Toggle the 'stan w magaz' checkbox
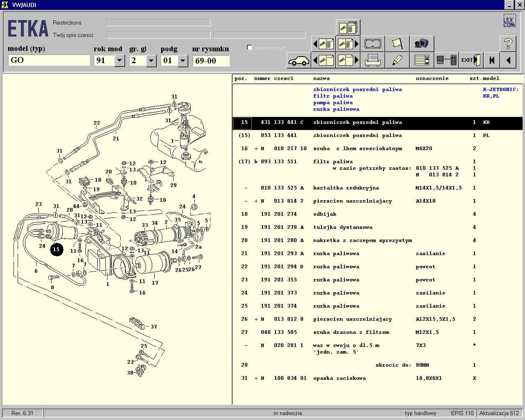The image size is (525, 420). (249, 47)
